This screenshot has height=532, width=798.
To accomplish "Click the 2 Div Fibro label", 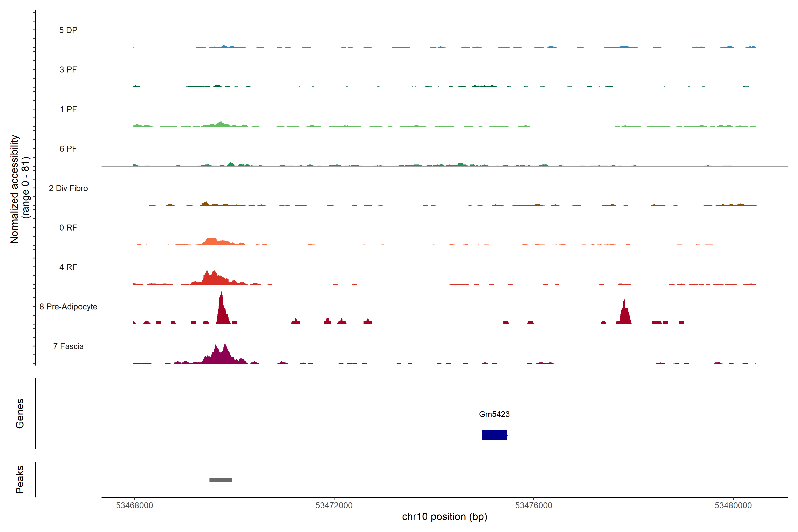I will pos(68,188).
